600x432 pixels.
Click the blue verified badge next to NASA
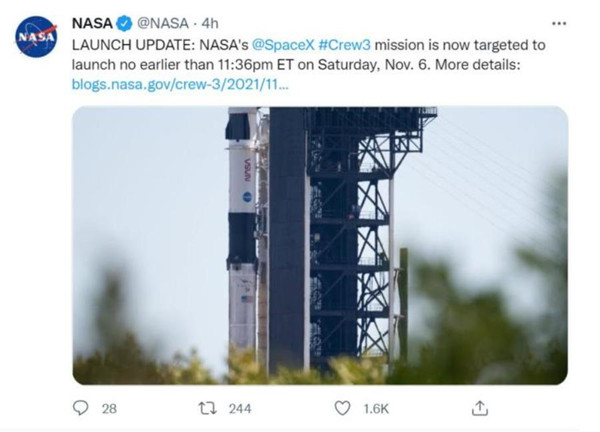point(124,23)
